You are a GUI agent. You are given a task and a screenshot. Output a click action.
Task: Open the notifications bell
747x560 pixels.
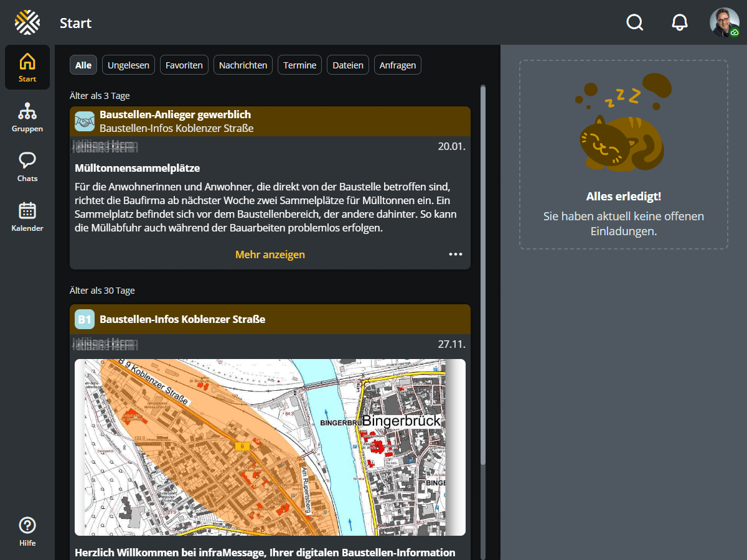(x=680, y=23)
